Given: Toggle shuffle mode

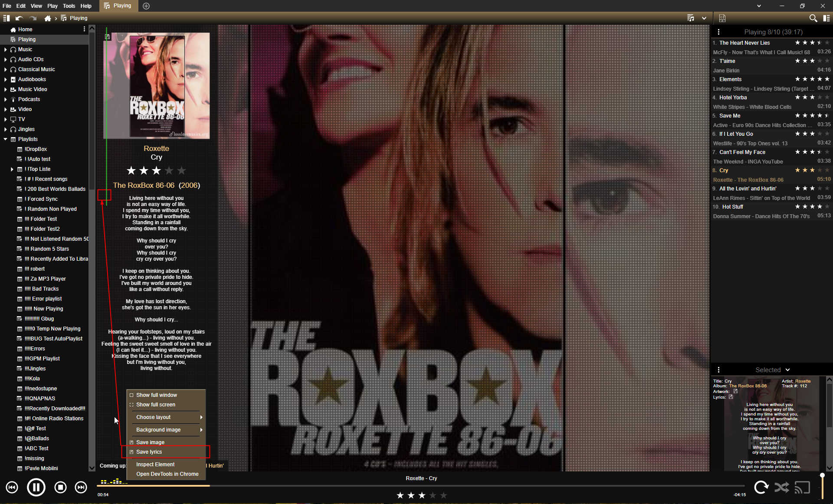Looking at the screenshot, I should [781, 488].
